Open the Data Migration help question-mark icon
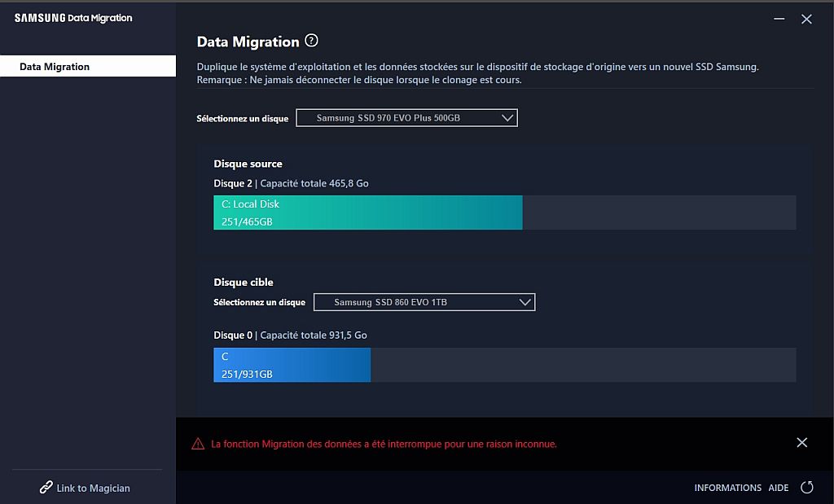 [311, 41]
